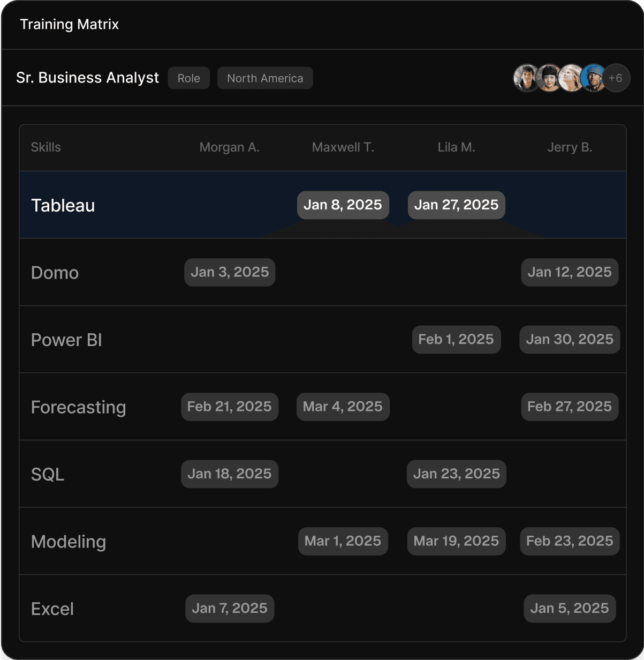Click the avatar wearing the blue cap
The height and width of the screenshot is (660, 644).
coord(594,78)
